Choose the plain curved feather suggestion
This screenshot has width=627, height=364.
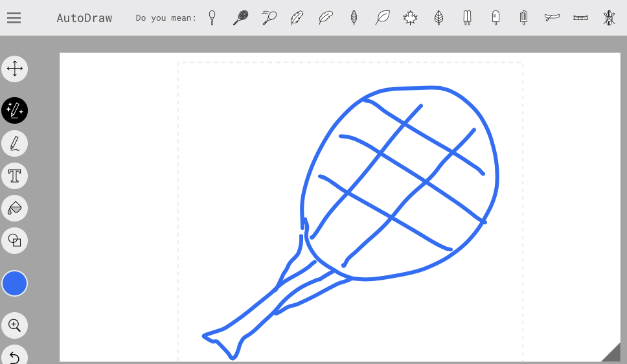(x=326, y=17)
